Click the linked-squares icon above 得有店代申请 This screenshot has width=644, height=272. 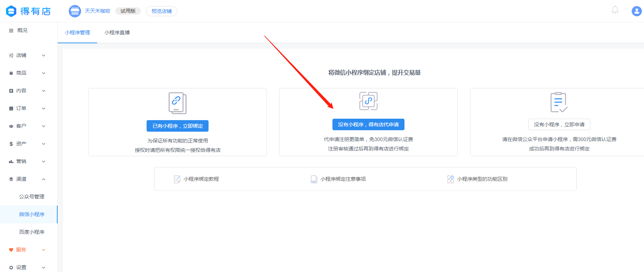pos(368,101)
